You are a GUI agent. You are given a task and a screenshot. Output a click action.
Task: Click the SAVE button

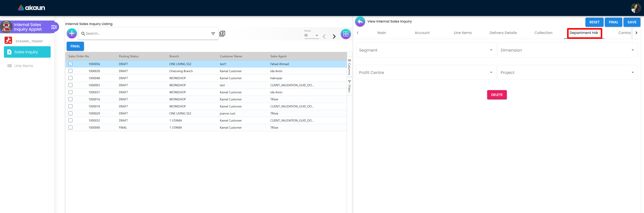coord(632,22)
